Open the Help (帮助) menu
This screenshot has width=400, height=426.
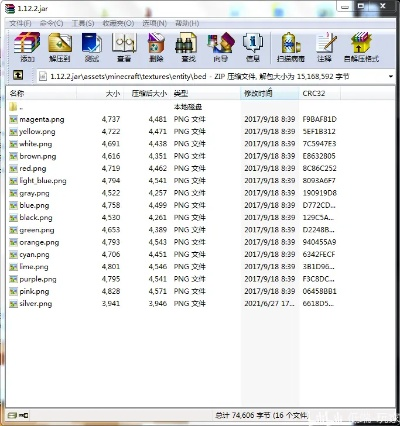187,23
